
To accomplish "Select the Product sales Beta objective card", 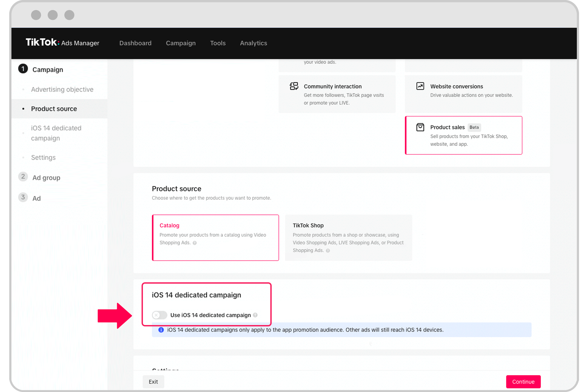I will click(463, 135).
